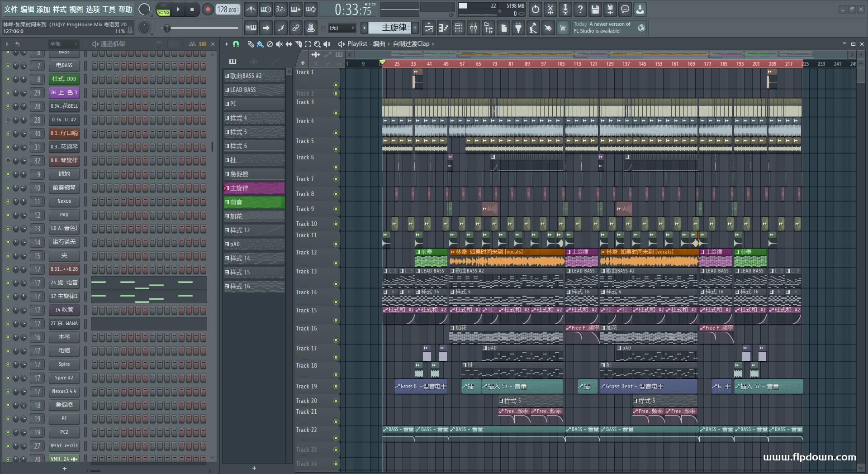The width and height of the screenshot is (868, 474).
Task: Open the browser toolbar icon
Action: [x=488, y=28]
